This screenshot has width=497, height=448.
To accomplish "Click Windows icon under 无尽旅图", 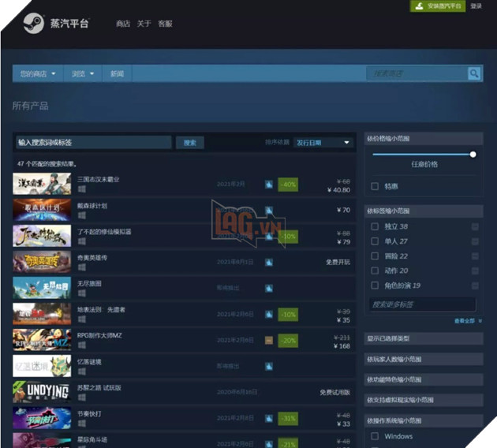I will pyautogui.click(x=82, y=293).
